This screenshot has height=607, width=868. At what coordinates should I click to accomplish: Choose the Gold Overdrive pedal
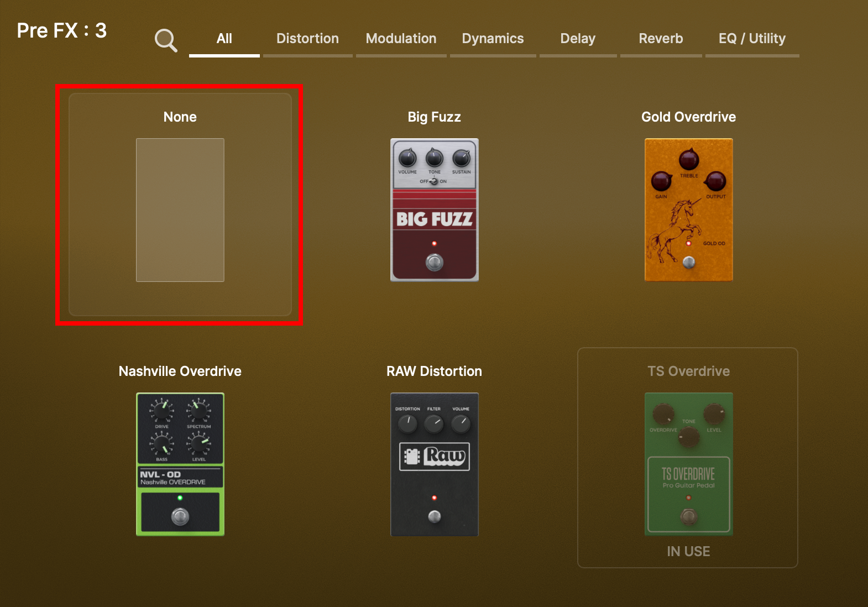coord(688,210)
